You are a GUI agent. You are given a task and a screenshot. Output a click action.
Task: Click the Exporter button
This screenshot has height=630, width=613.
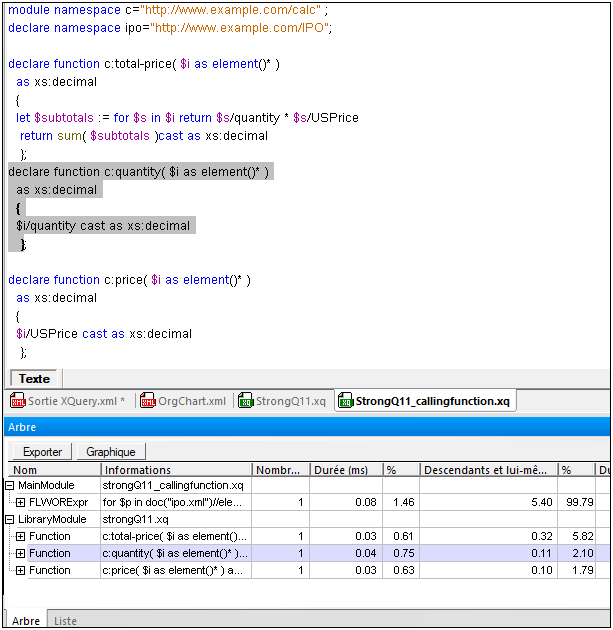pyautogui.click(x=42, y=452)
